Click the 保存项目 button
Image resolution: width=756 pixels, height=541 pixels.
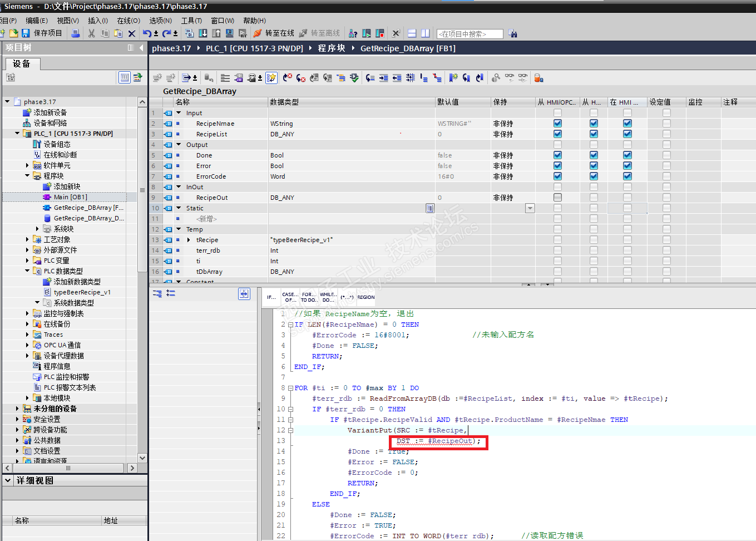click(48, 33)
